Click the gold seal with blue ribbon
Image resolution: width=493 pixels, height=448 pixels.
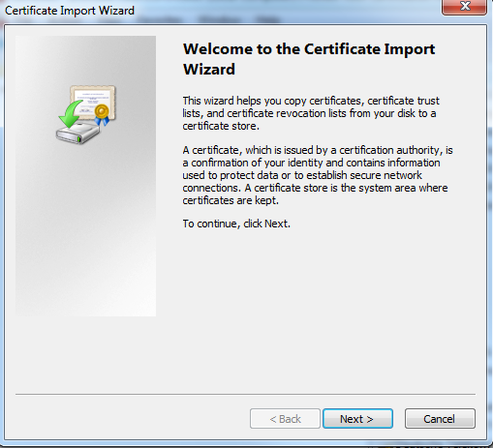[x=102, y=114]
